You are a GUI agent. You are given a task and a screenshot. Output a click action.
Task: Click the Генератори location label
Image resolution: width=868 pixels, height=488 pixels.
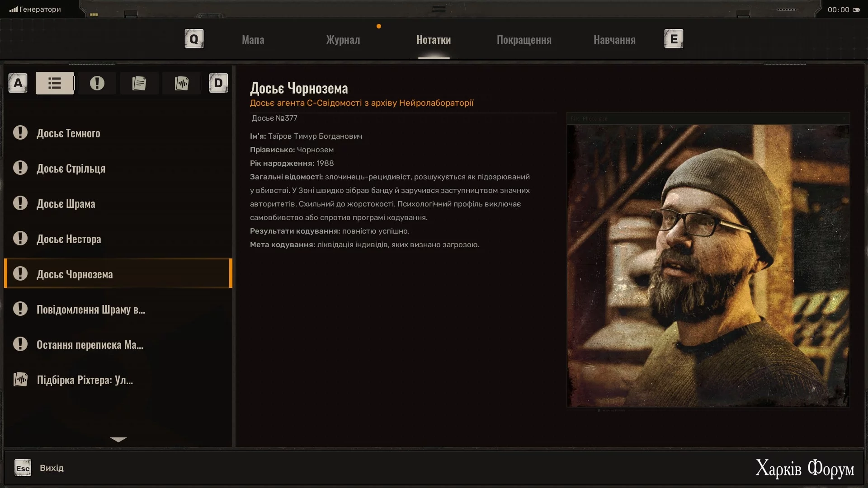pos(40,9)
